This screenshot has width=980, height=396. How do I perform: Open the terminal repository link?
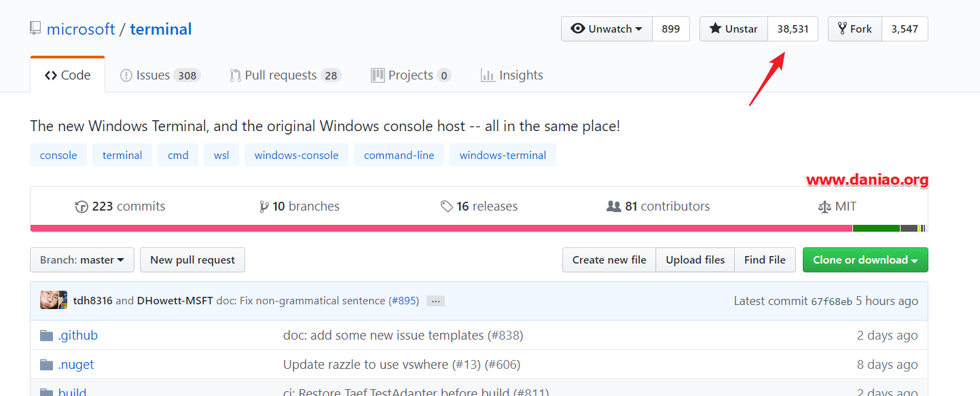pos(161,29)
